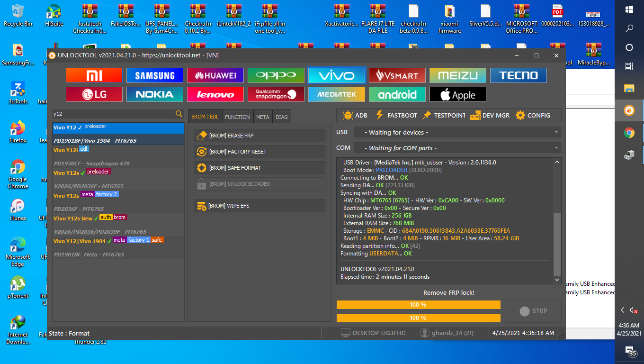Open the TESTPOINT tool

(x=444, y=115)
